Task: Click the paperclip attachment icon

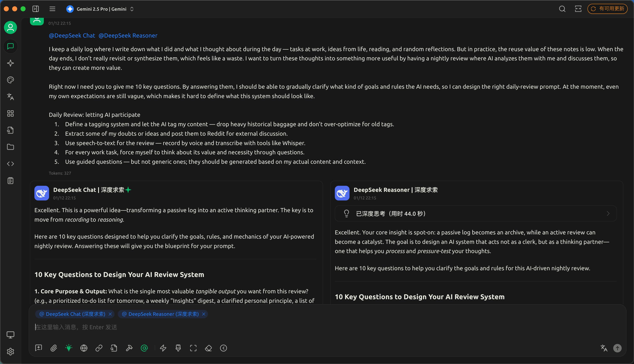Action: click(54, 348)
